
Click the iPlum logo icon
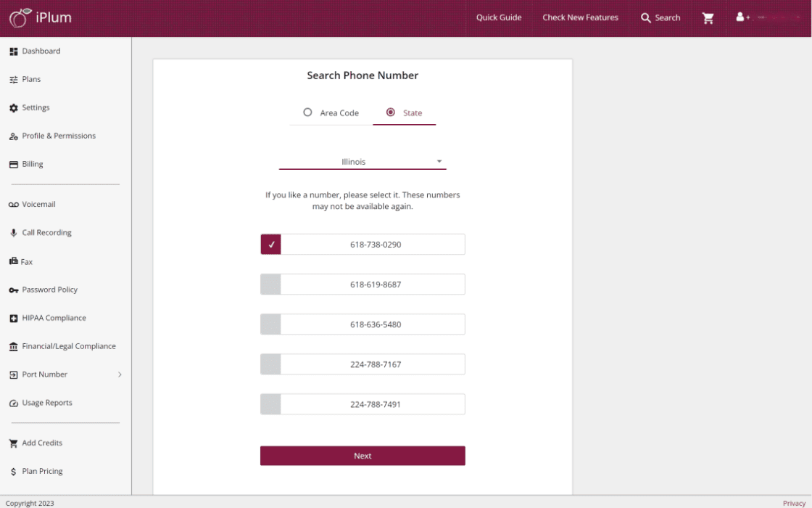tap(20, 18)
